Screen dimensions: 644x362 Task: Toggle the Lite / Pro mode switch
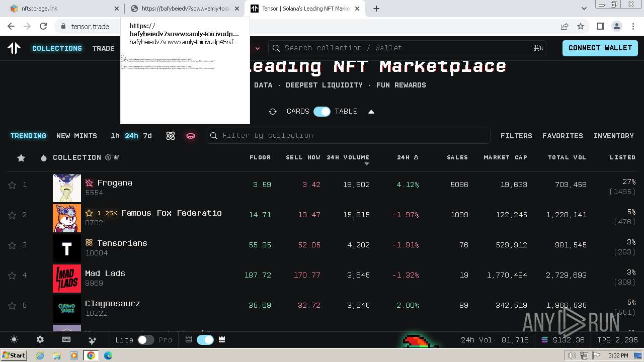click(146, 340)
